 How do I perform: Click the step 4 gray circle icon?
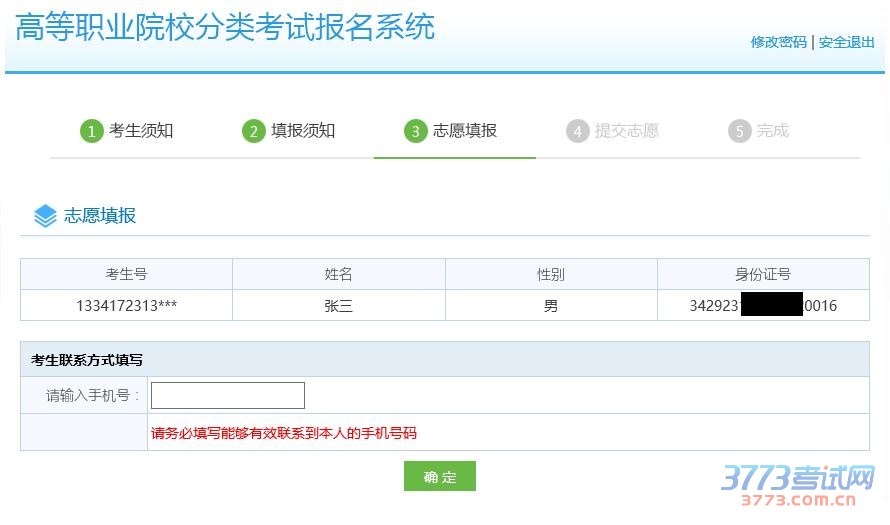click(x=578, y=131)
